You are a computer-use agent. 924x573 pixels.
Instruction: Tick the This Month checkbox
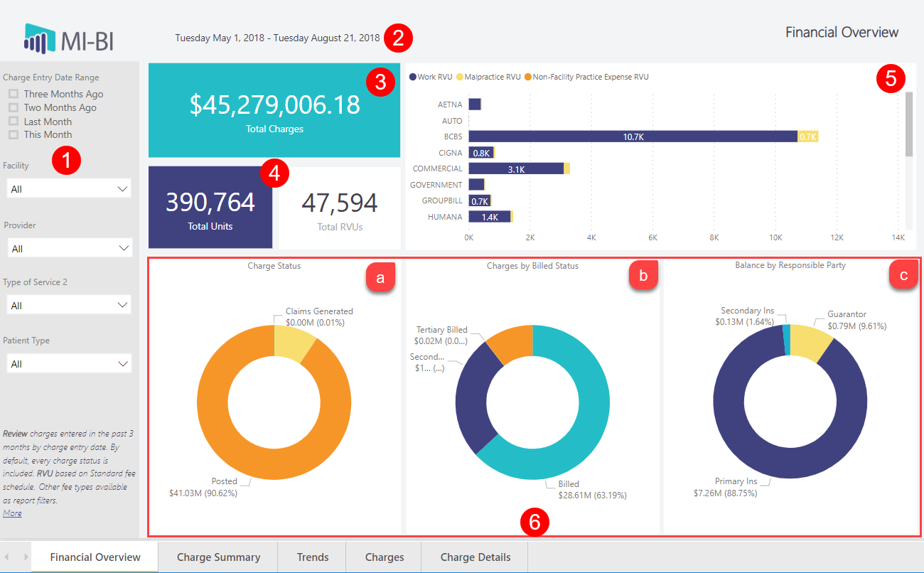(x=13, y=134)
